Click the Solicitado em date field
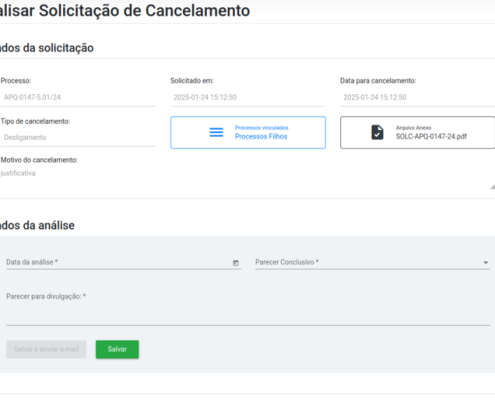The height and width of the screenshot is (400, 495). point(248,98)
